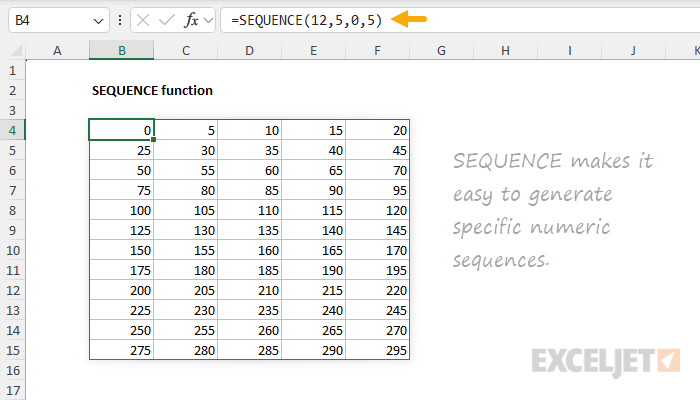Click the Name Box showing B4
Viewport: 700px width, 400px height.
[58, 20]
